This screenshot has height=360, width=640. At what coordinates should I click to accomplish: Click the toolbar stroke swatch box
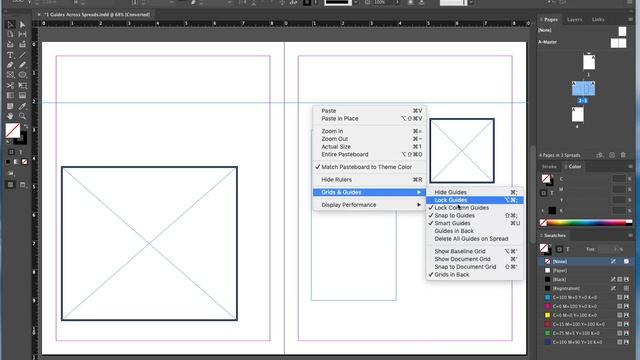[22, 139]
